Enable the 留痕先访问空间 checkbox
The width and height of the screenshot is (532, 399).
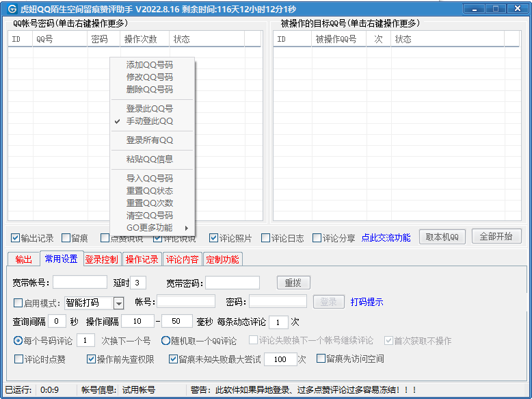point(321,358)
